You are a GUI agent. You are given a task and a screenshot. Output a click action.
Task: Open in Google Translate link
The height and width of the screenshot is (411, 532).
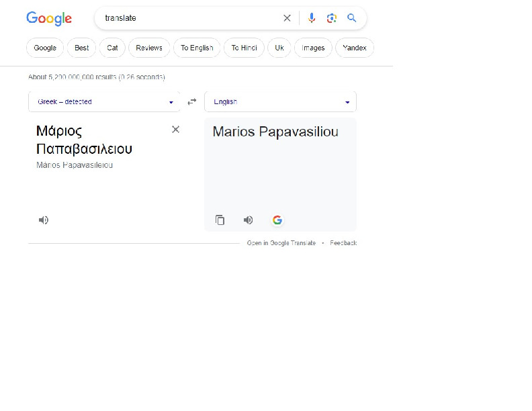[281, 243]
